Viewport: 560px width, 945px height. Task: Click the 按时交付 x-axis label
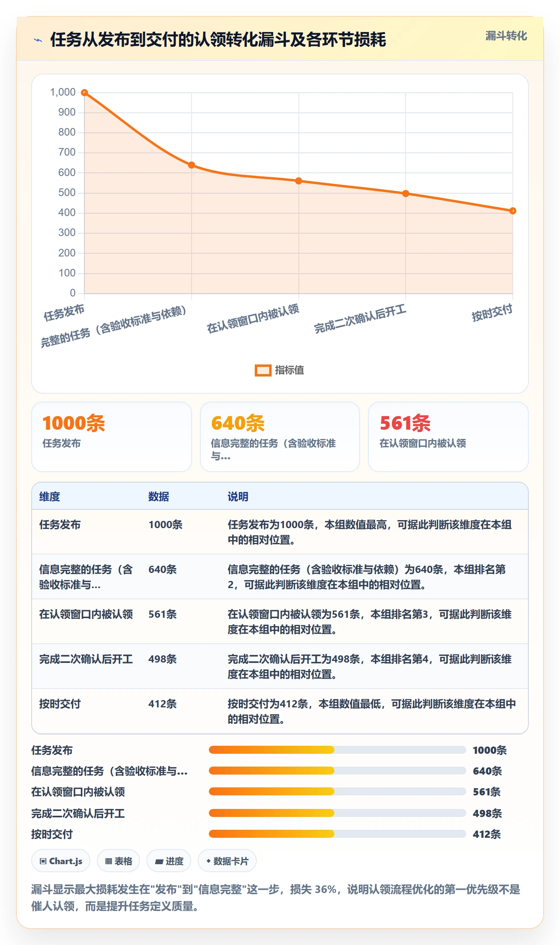point(492,313)
